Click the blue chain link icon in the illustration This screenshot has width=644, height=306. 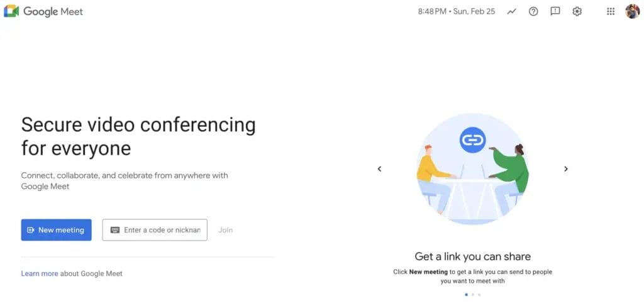472,139
